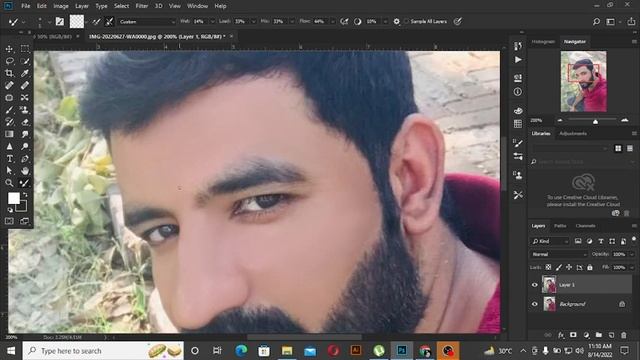Select the Move tool
Screen dimensions: 640x360
tap(9, 49)
